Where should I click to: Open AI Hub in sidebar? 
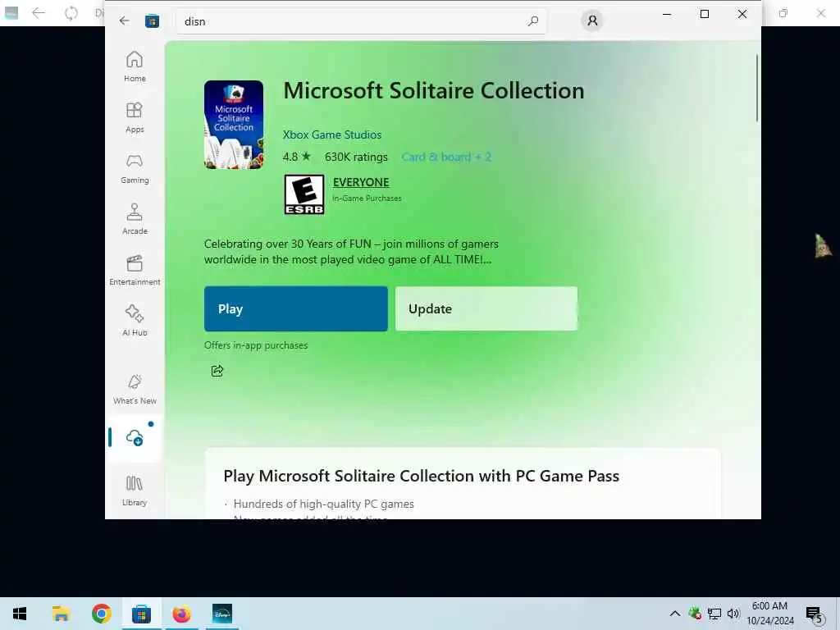click(135, 321)
